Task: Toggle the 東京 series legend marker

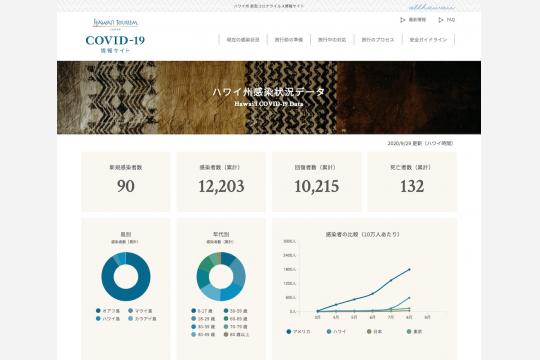Action: click(x=409, y=331)
